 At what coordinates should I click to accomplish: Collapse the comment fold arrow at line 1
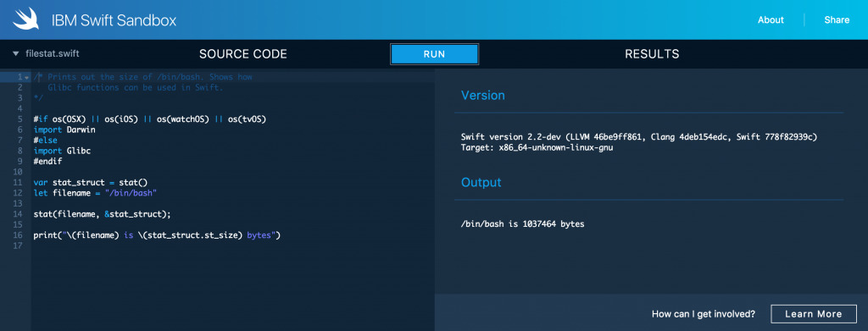pyautogui.click(x=26, y=77)
